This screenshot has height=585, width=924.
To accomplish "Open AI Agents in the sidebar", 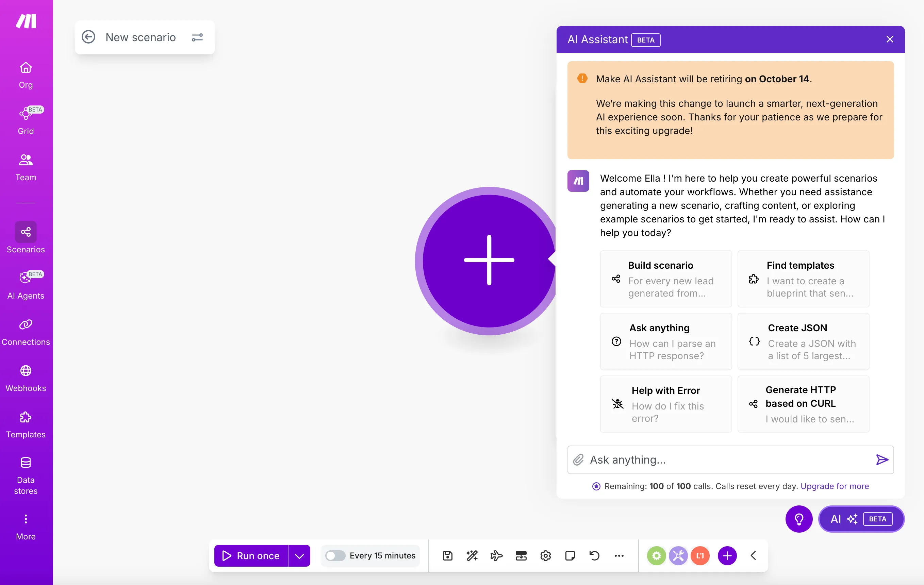I will [x=26, y=286].
